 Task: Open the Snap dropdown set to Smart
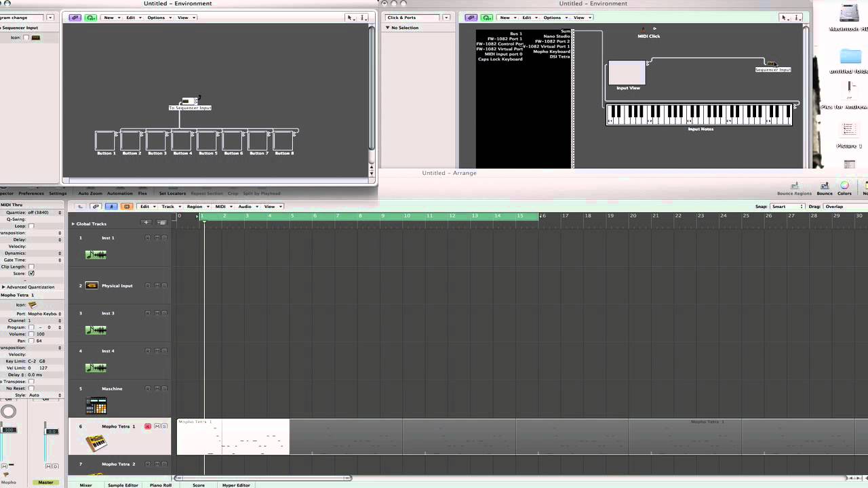pos(787,207)
